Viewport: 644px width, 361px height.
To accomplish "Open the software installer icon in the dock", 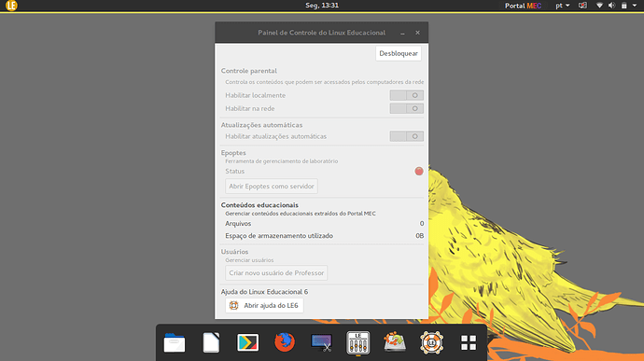I will tap(395, 342).
